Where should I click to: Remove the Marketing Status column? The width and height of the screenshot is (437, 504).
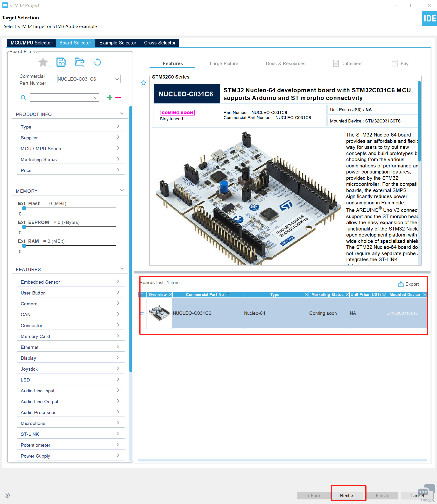click(x=347, y=295)
